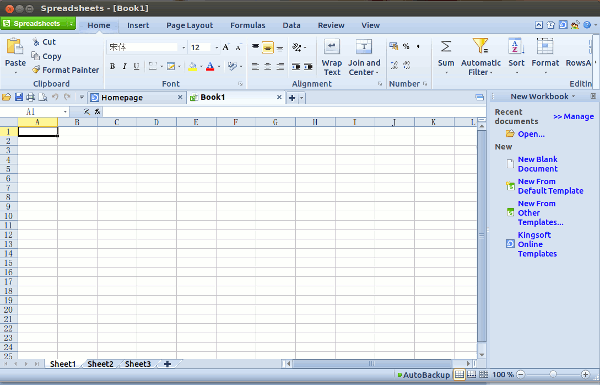Create a New Blank Document
Image resolution: width=600 pixels, height=385 pixels.
click(x=537, y=164)
